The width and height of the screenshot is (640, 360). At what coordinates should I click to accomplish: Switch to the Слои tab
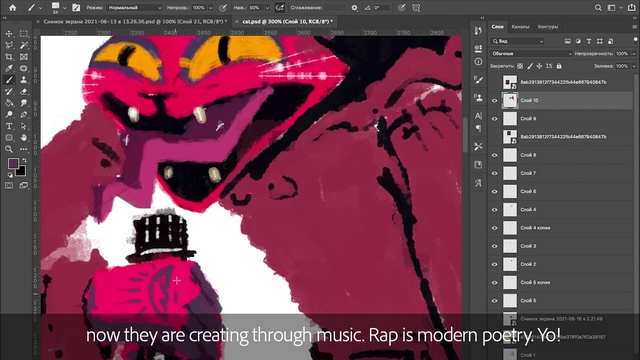[497, 27]
